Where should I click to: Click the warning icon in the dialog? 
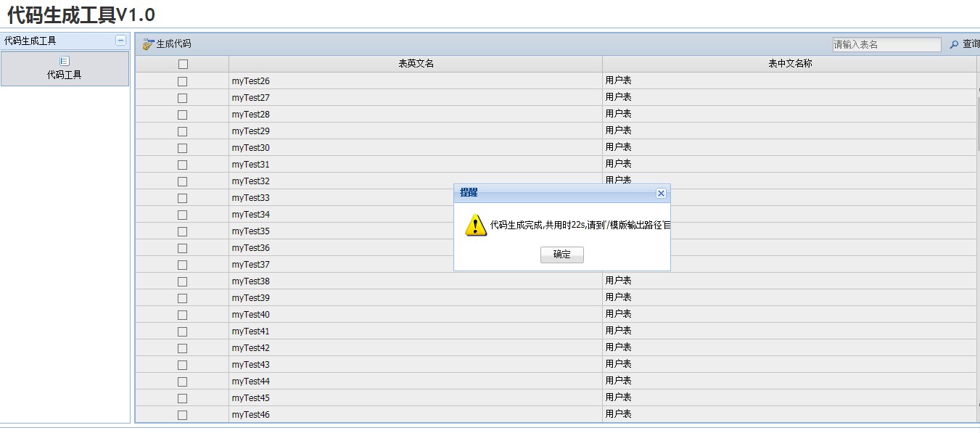[476, 225]
